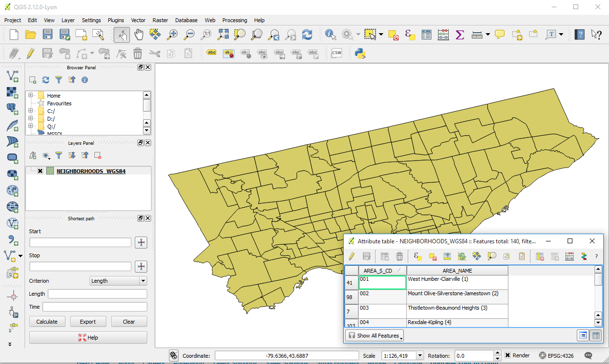This screenshot has width=609, height=364.
Task: Click the Save Project icon
Action: click(x=48, y=35)
